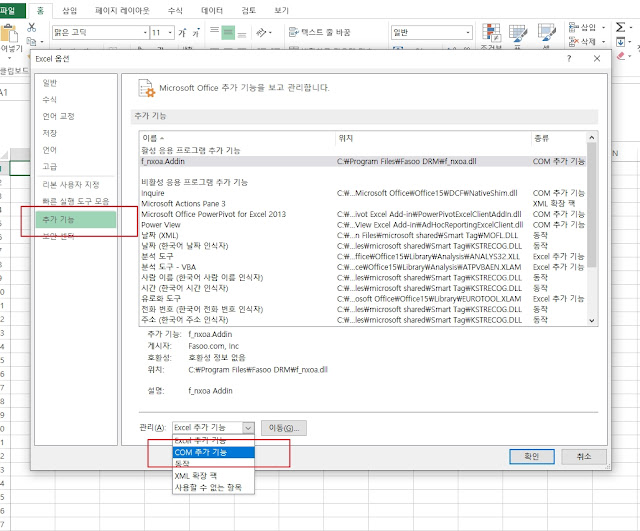Click the Paste clipboard icon in ribbon
640x531 pixels.
pyautogui.click(x=9, y=33)
